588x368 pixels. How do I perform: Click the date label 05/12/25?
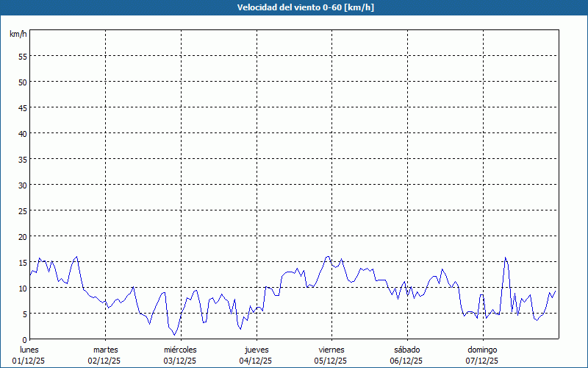tap(331, 361)
